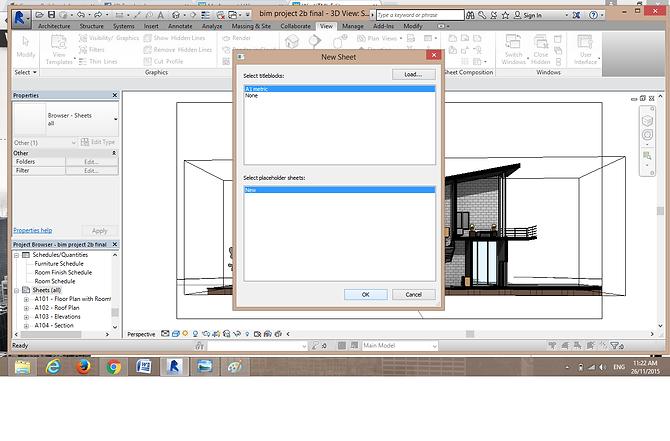Click the Sign In user icon
The height and width of the screenshot is (441, 670).
click(x=517, y=15)
